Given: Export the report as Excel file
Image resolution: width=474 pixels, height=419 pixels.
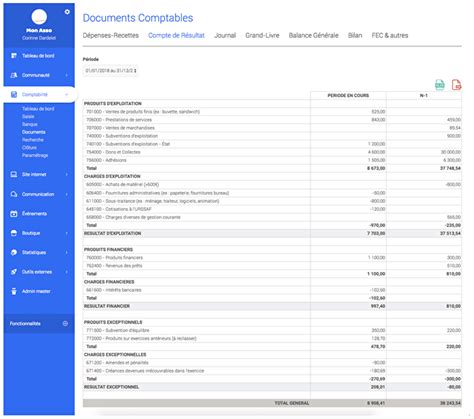Looking at the screenshot, I should pos(440,85).
